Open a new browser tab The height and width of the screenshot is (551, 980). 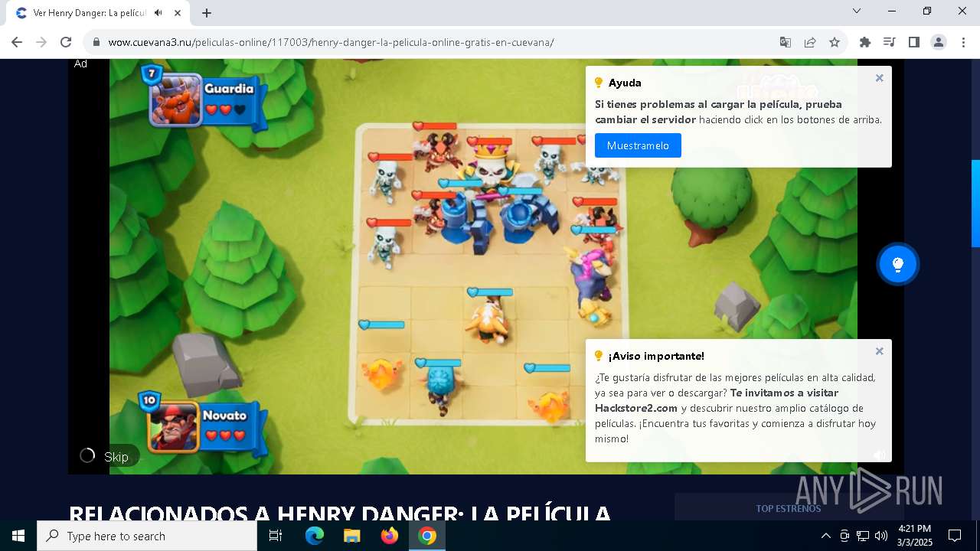[207, 13]
